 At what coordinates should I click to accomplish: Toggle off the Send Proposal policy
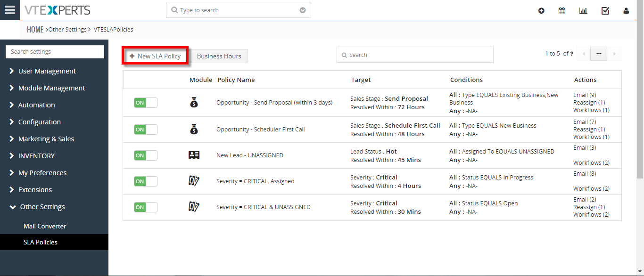(x=146, y=103)
